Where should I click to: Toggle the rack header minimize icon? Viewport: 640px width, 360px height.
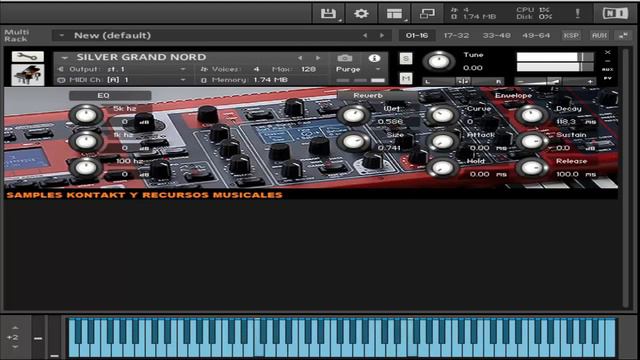pos(623,36)
